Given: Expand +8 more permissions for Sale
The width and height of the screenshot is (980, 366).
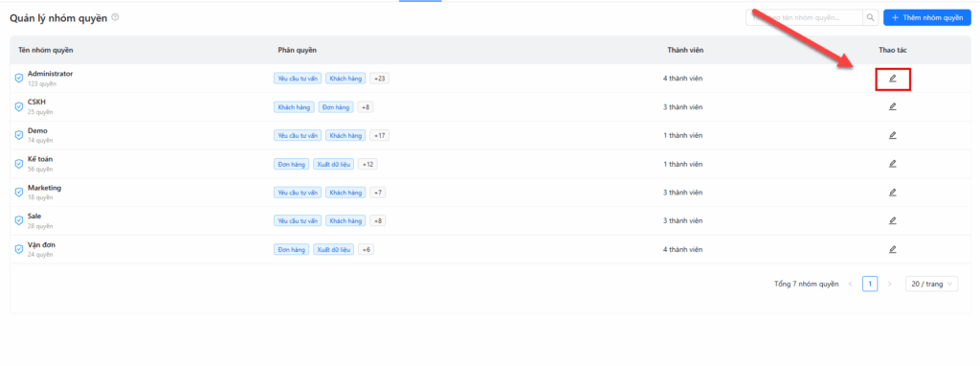Looking at the screenshot, I should click(x=377, y=221).
